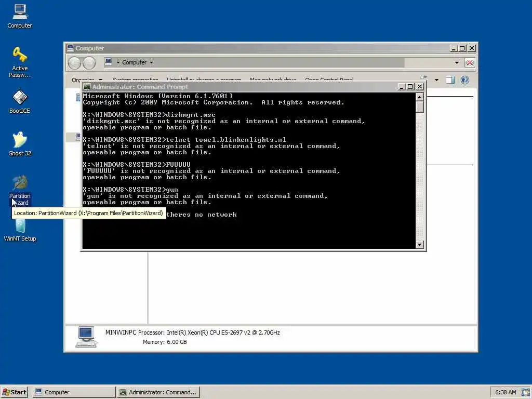Image resolution: width=532 pixels, height=399 pixels.
Task: Select the Active Password desktop icon
Action: 20,62
